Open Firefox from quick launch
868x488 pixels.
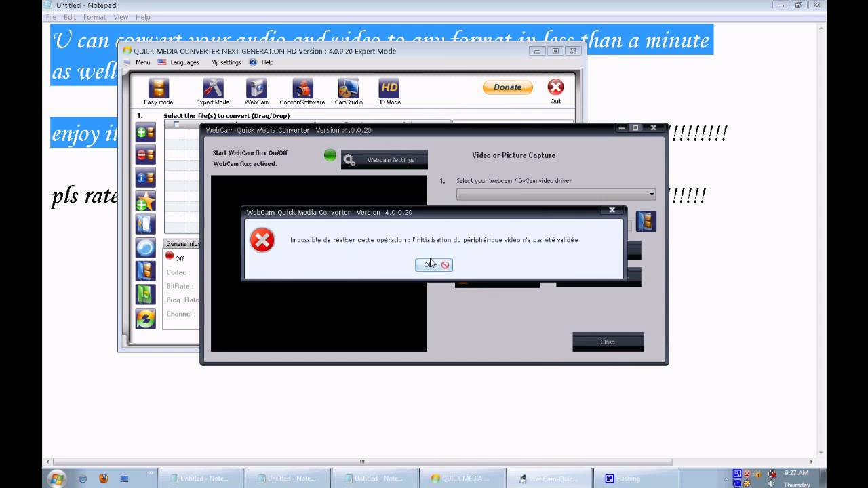click(x=103, y=479)
